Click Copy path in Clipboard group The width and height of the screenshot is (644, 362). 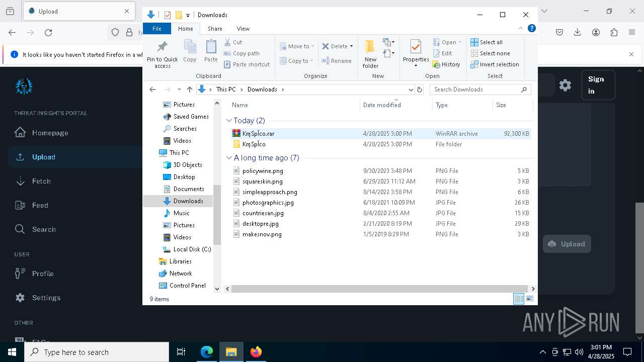[242, 53]
